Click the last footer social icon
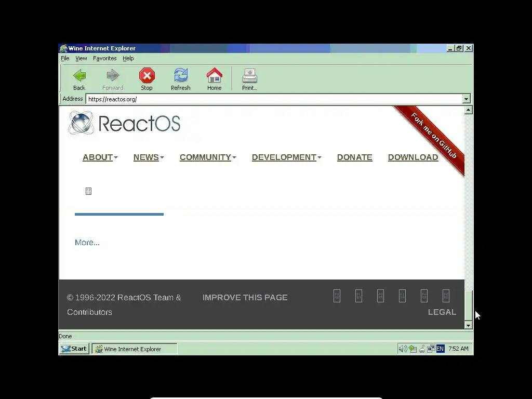The image size is (532, 399). tap(446, 296)
